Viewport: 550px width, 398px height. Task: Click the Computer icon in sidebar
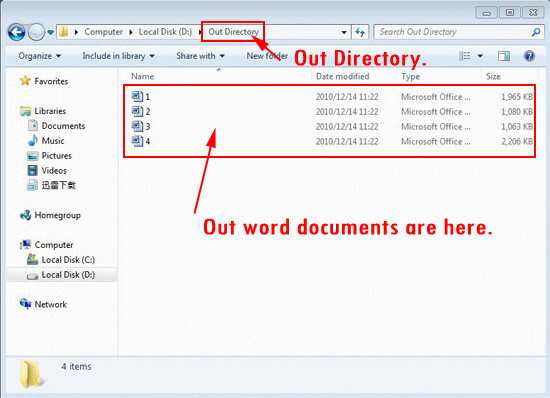click(x=25, y=244)
